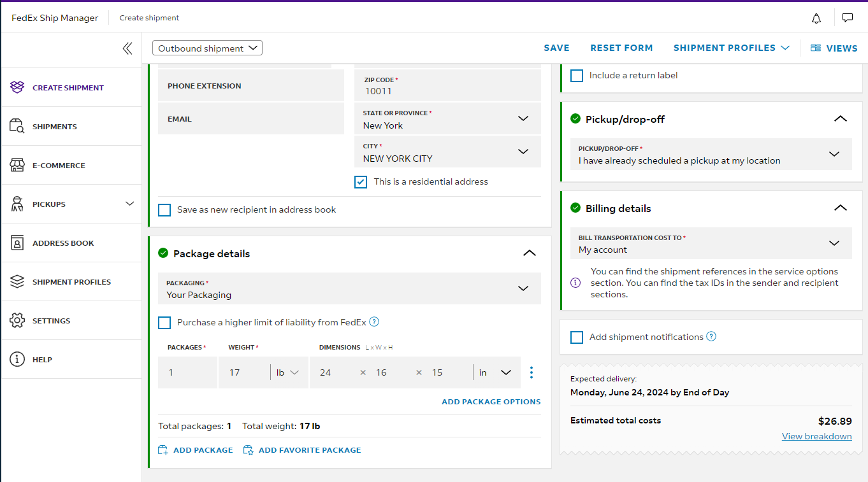Click the Pickups courier icon
868x482 pixels.
point(17,204)
